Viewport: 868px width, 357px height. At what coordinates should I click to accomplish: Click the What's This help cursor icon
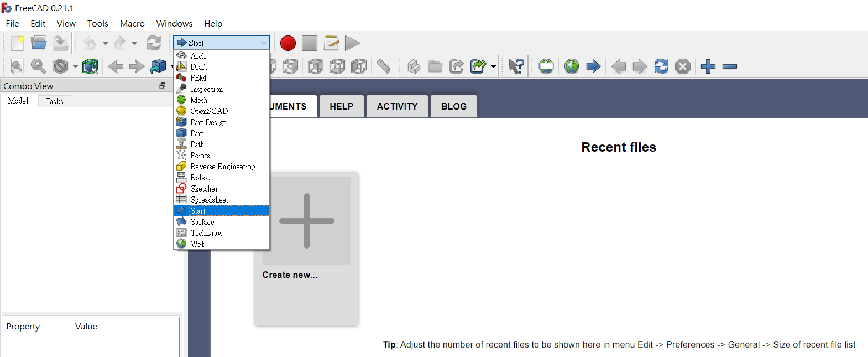[516, 66]
